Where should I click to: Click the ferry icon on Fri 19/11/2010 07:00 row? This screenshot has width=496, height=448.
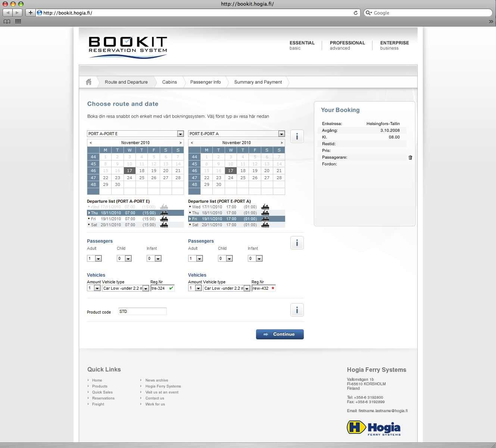[164, 219]
